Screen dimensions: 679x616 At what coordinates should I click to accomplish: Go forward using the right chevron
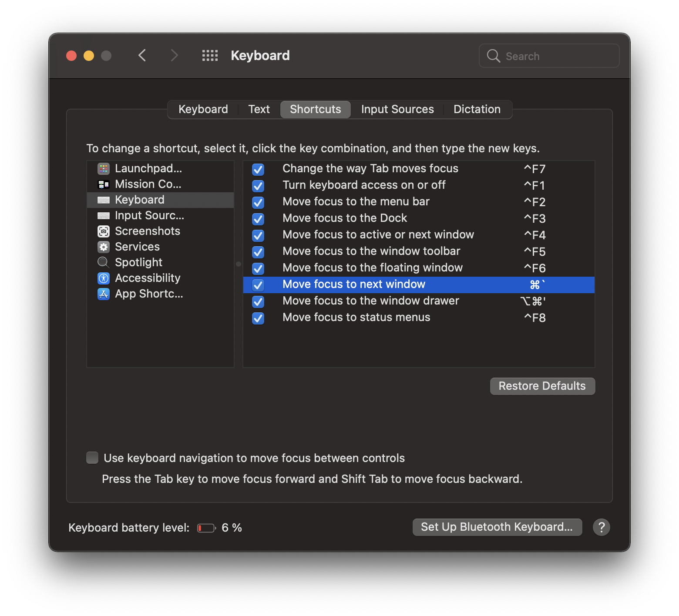pyautogui.click(x=174, y=56)
